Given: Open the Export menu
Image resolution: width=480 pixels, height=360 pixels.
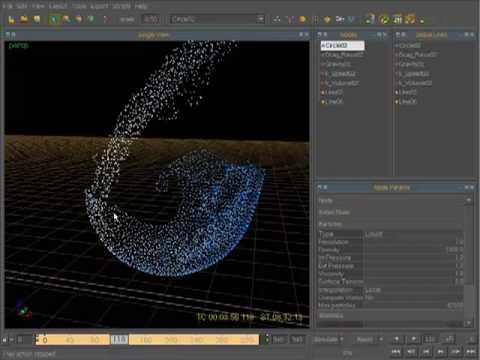Looking at the screenshot, I should [99, 6].
